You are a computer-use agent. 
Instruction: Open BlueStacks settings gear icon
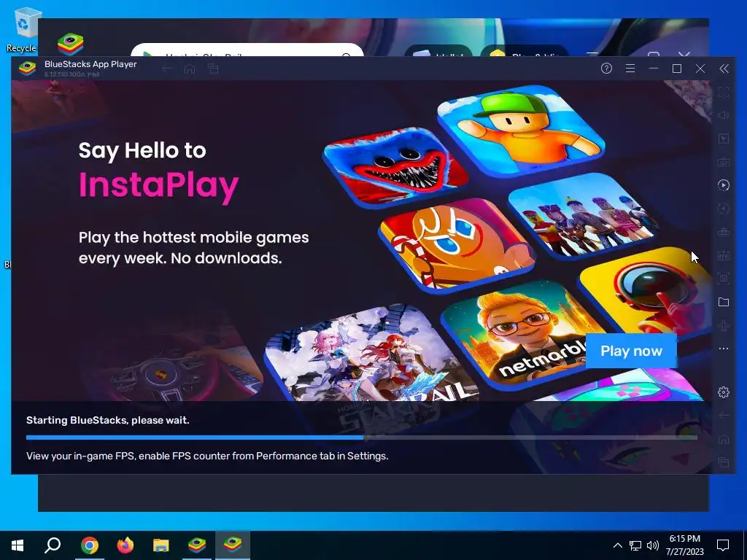[x=723, y=392]
